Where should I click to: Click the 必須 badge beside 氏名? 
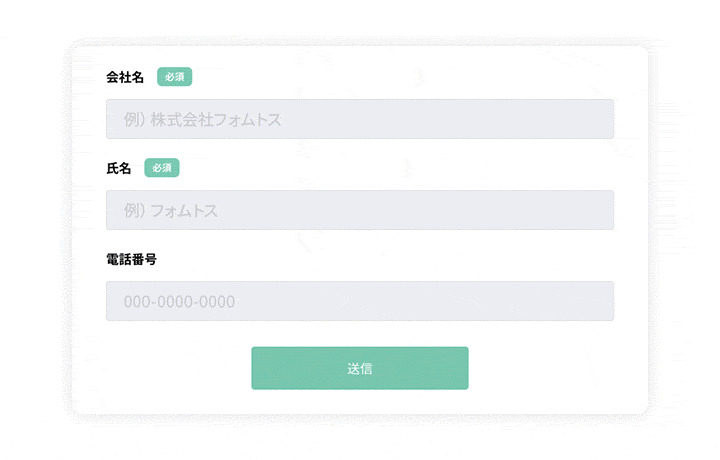161,168
